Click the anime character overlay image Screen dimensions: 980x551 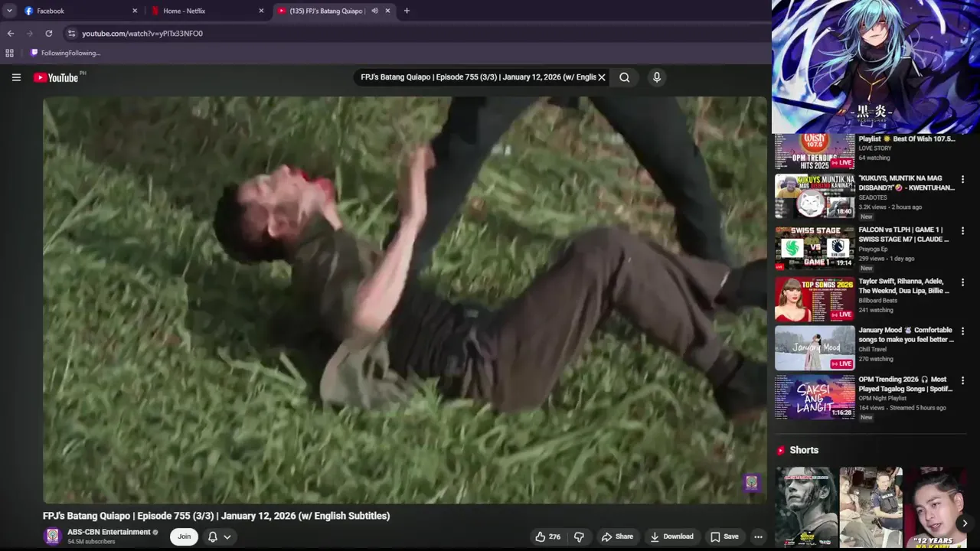coord(876,67)
